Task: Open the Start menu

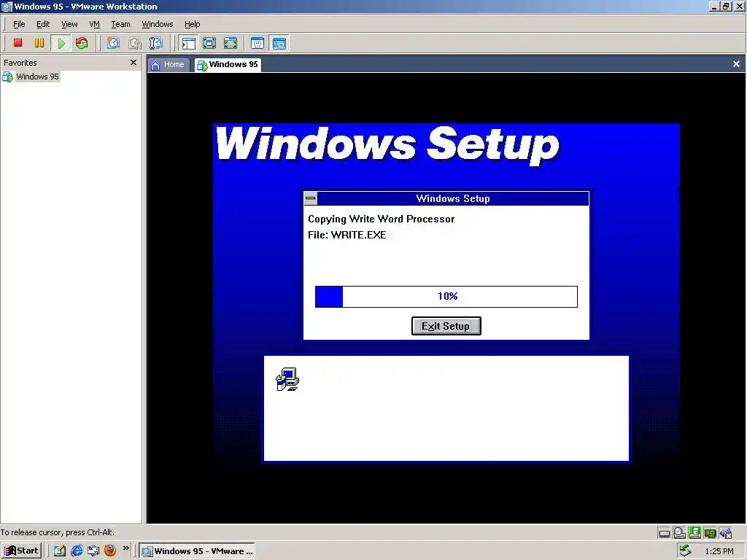Action: coord(21,551)
